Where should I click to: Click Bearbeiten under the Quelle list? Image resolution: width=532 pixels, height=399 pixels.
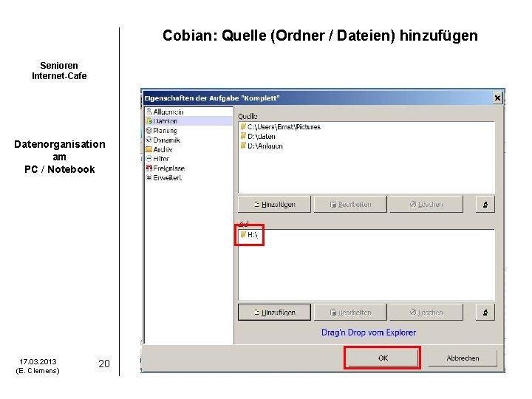point(350,204)
